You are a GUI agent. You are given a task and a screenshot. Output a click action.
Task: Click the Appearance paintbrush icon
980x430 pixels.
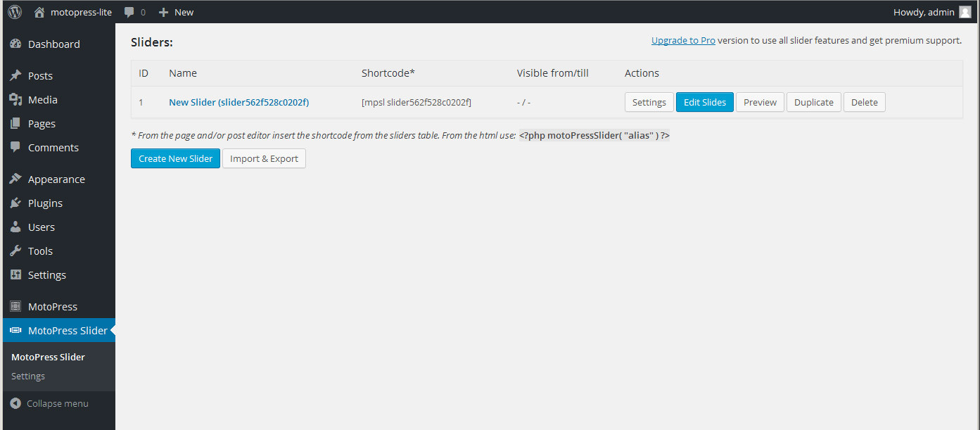tap(15, 179)
